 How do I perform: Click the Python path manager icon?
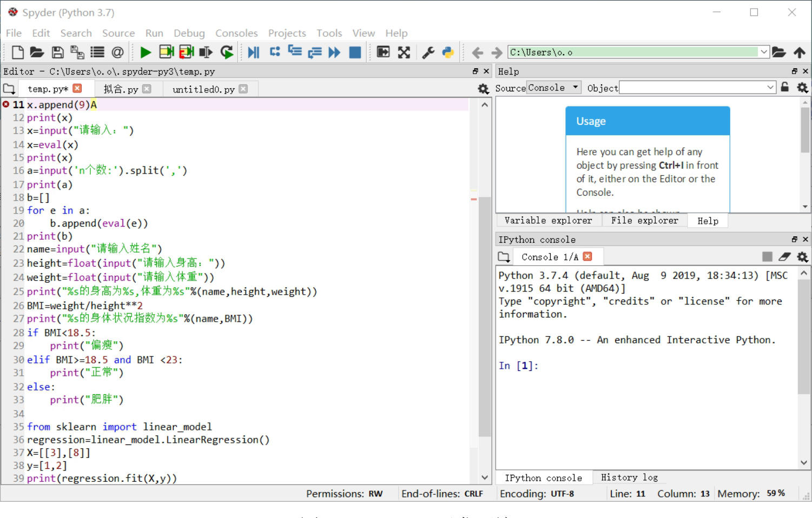click(x=447, y=52)
